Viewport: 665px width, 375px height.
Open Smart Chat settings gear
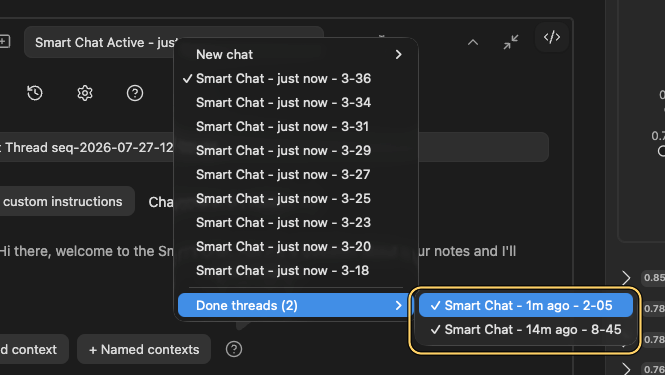pyautogui.click(x=85, y=93)
